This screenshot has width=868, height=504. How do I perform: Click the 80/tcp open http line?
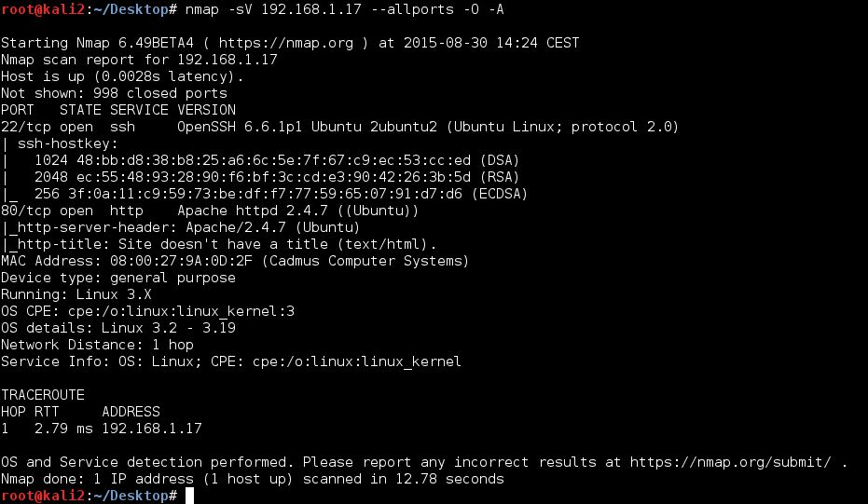(x=210, y=211)
